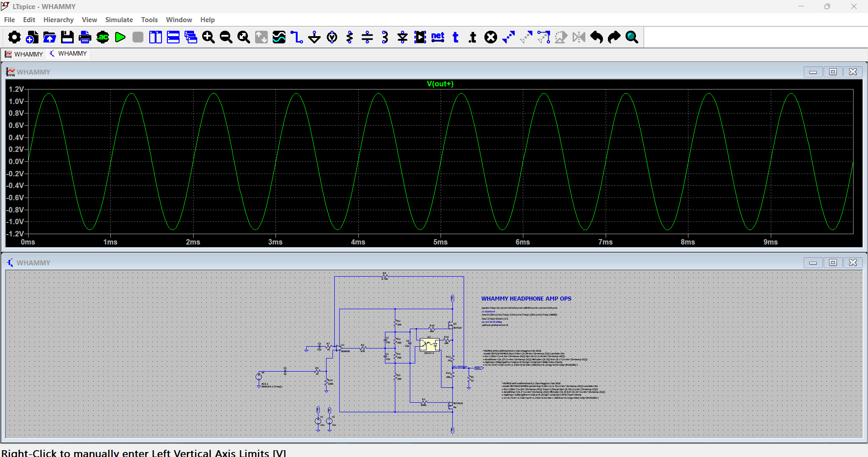Click the -1.2V vertical axis label
Screen dimensions: 868x457
[x=15, y=234]
